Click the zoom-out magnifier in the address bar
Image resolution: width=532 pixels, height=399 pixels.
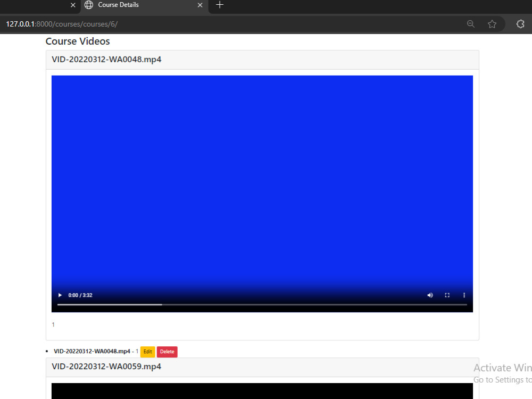tap(471, 24)
